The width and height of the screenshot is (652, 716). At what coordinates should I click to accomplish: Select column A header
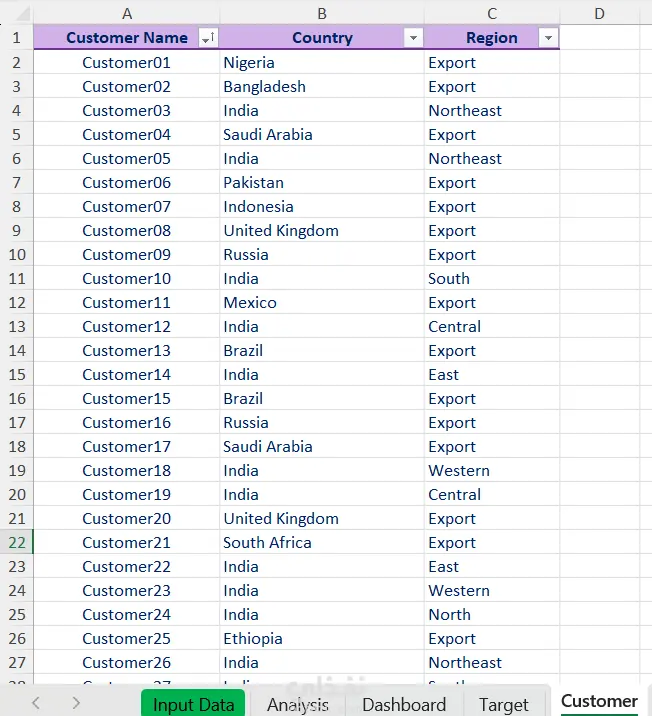[127, 13]
